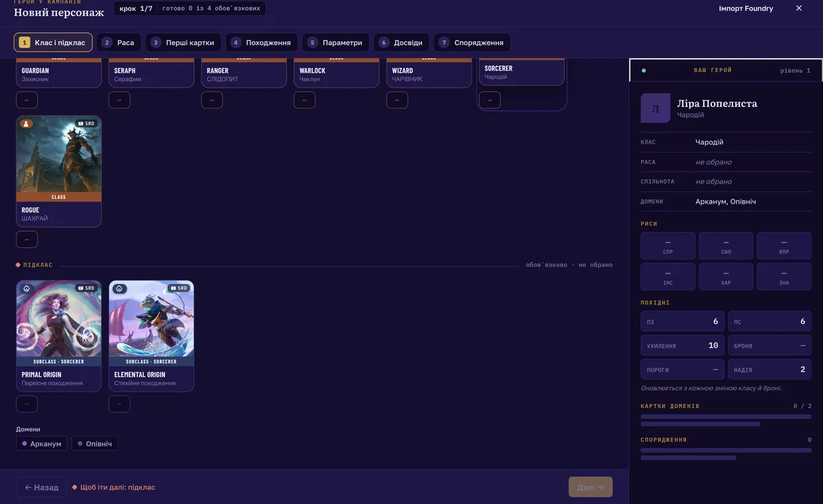Open the Спорядження step tab
Image resolution: width=823 pixels, height=504 pixels.
pyautogui.click(x=472, y=43)
